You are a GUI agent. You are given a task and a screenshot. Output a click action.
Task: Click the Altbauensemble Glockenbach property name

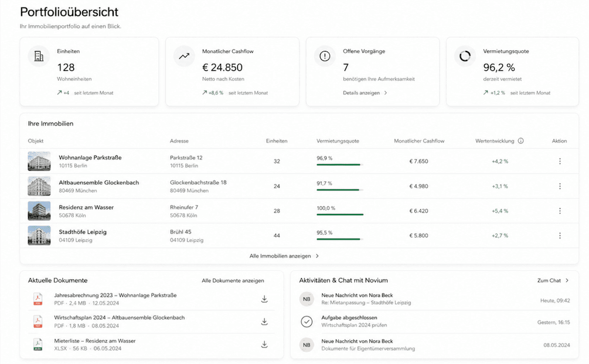[x=99, y=182]
